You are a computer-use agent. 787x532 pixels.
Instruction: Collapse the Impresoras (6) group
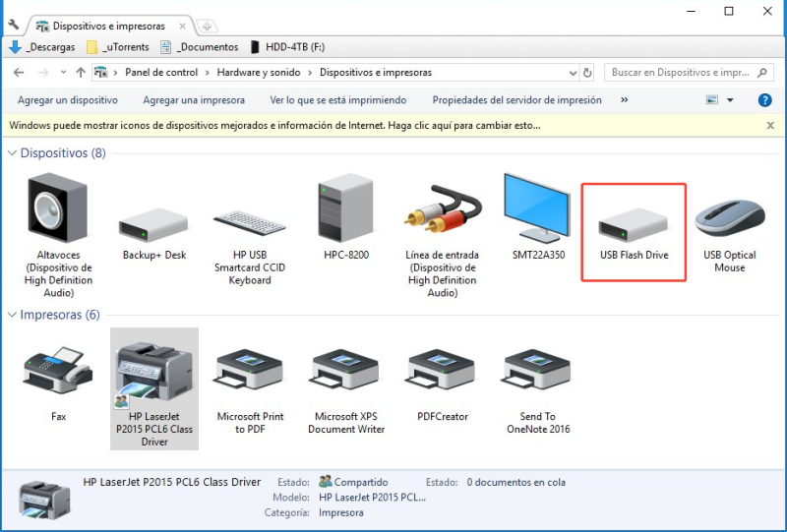pos(12,315)
